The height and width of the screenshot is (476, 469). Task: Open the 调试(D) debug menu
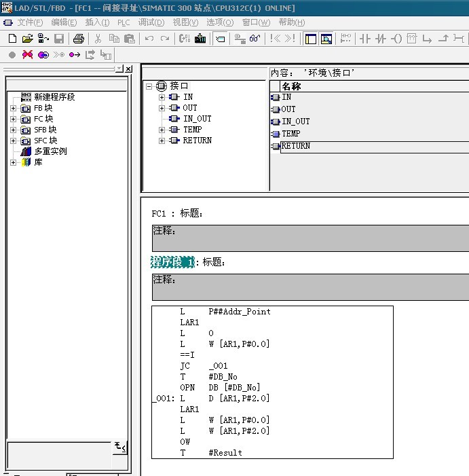151,22
